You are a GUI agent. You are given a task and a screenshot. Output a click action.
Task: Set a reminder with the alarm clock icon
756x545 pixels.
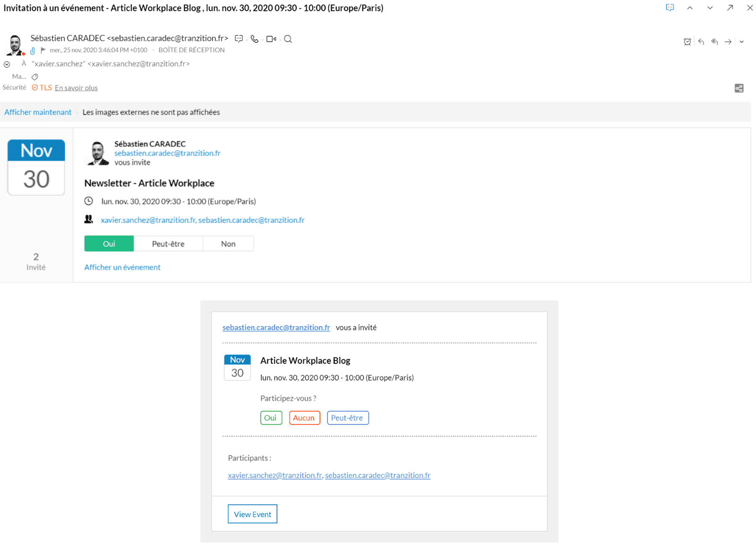(687, 42)
